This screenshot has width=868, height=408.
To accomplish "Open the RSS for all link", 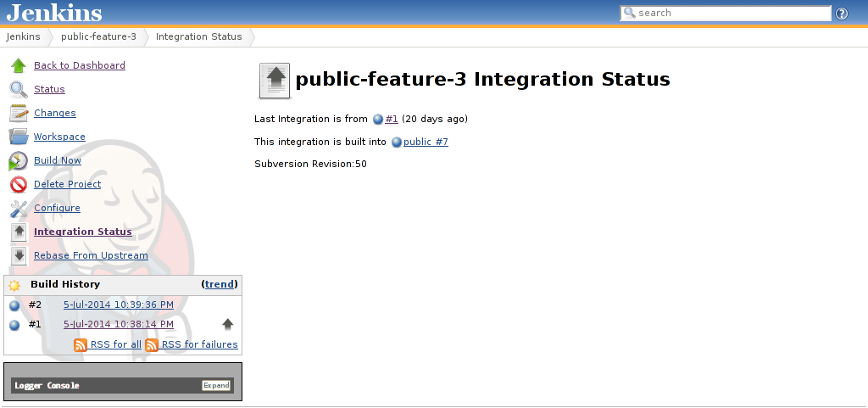I will tap(115, 345).
